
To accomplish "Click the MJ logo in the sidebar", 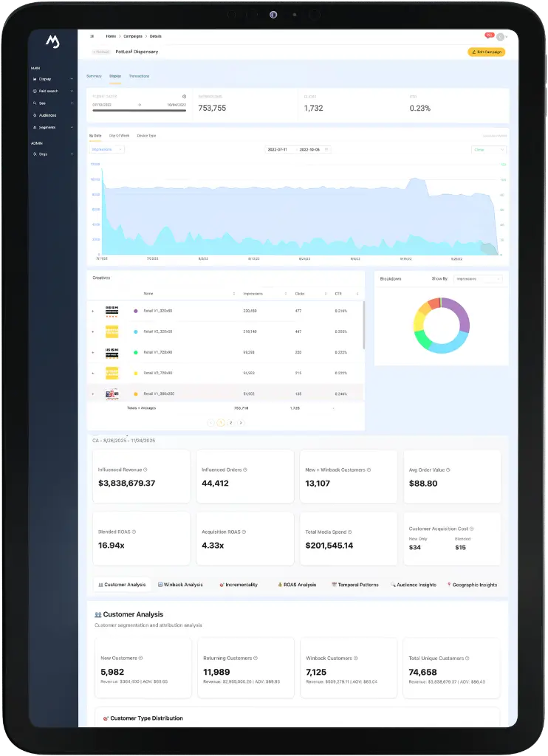I will [52, 42].
